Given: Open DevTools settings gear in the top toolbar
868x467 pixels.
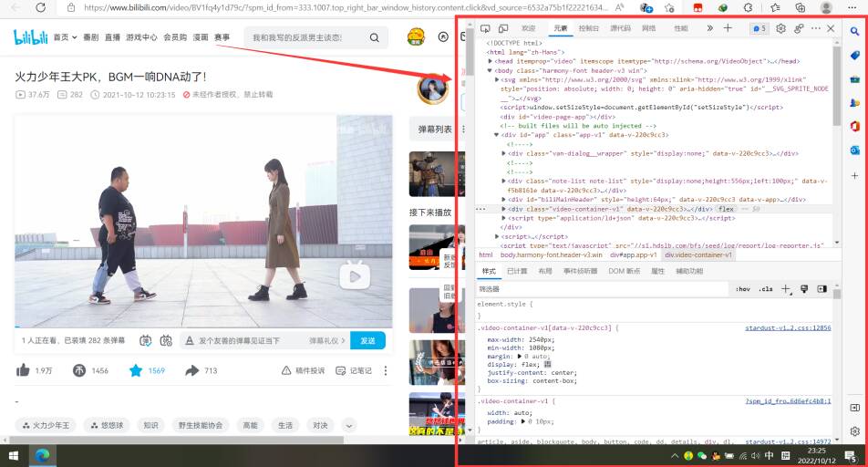Looking at the screenshot, I should tap(780, 28).
